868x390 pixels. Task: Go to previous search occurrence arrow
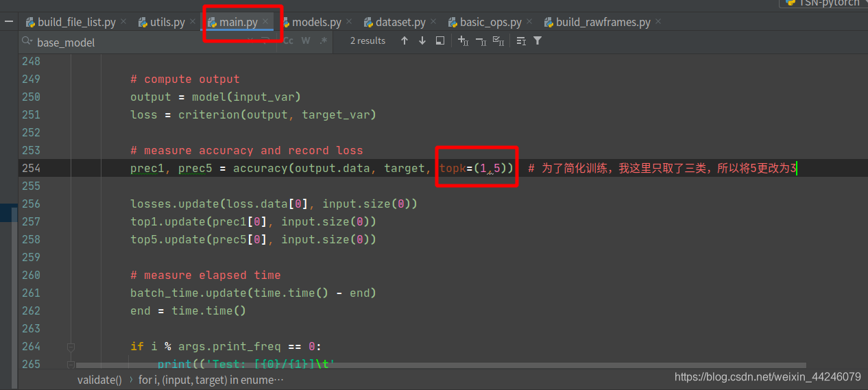(x=405, y=41)
